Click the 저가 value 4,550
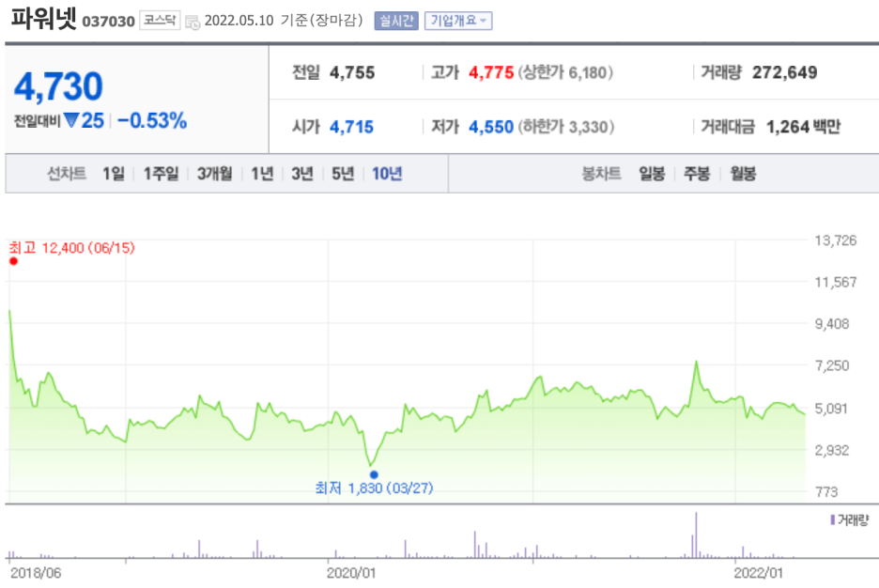The height and width of the screenshot is (588, 879). pos(491,127)
